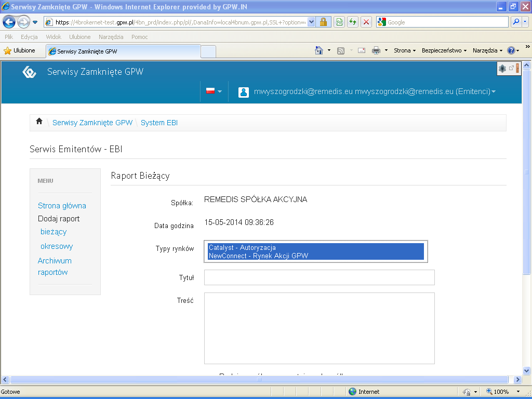Click the horizontal scrollbar right arrow
Image resolution: width=532 pixels, height=399 pixels.
click(517, 379)
